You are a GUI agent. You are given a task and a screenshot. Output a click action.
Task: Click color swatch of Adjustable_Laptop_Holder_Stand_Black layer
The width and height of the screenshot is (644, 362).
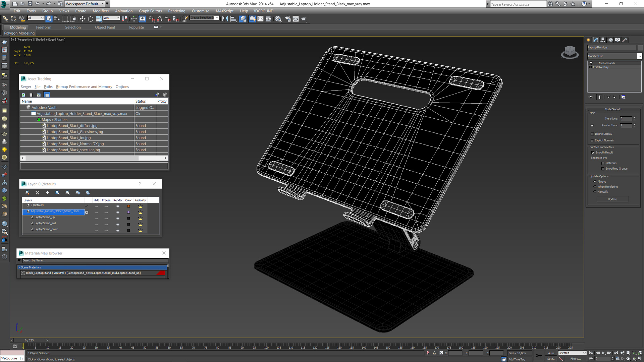[x=128, y=213]
